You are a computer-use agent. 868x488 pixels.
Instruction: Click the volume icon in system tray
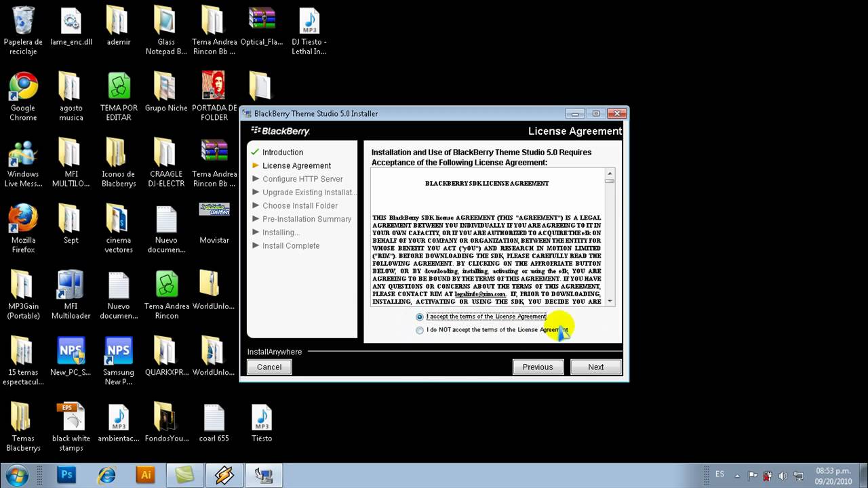tap(781, 475)
